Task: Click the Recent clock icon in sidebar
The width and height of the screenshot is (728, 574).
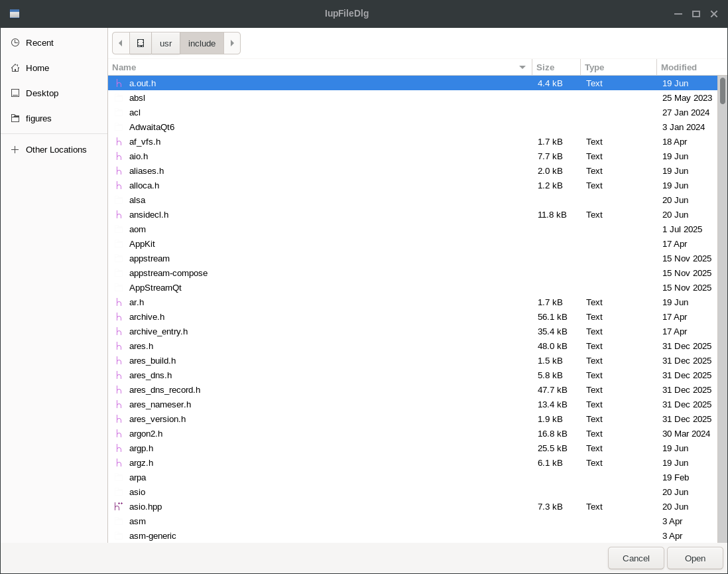Action: [15, 42]
